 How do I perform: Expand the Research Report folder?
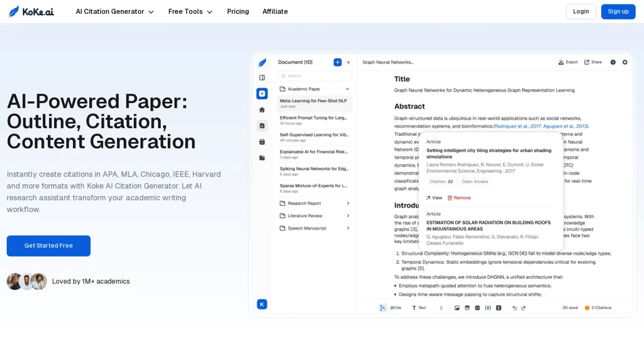pos(348,204)
